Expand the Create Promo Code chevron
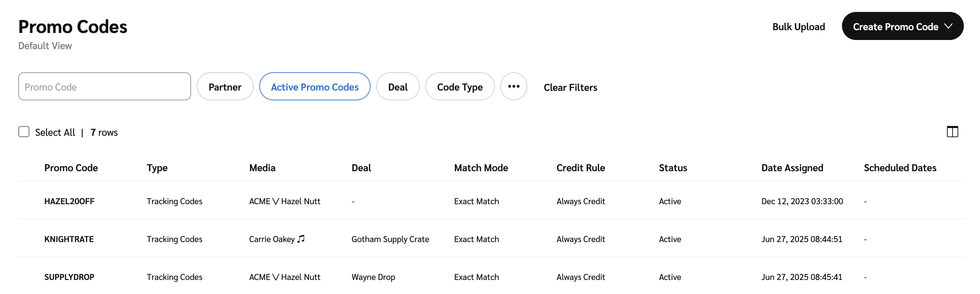 pos(948,26)
